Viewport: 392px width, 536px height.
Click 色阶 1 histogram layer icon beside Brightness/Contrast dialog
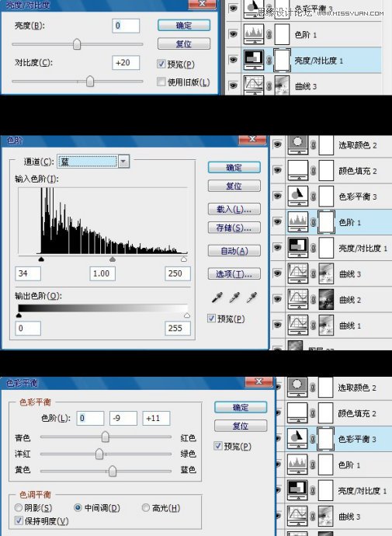(x=254, y=34)
